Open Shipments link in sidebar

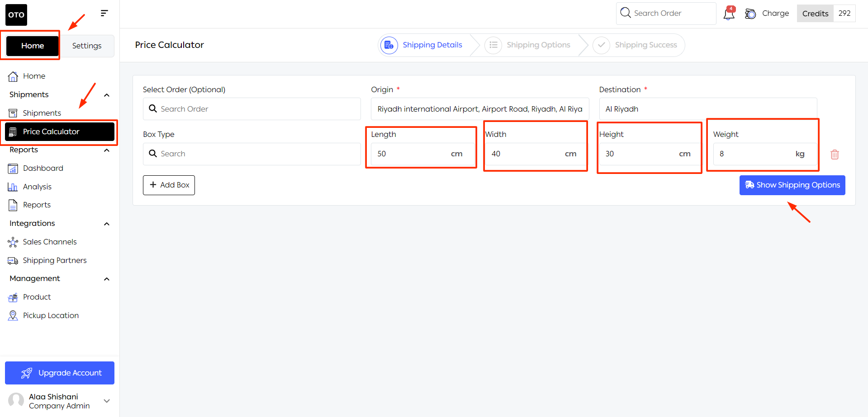(x=42, y=113)
